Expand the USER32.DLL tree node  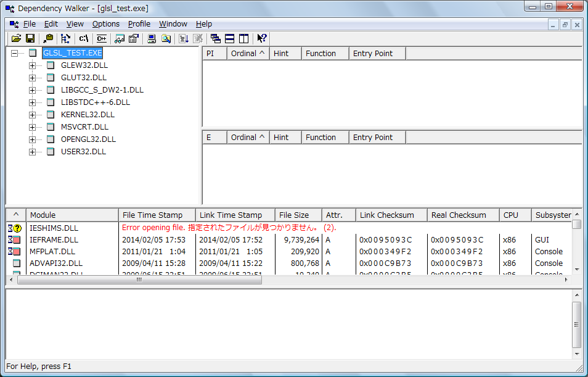point(32,152)
